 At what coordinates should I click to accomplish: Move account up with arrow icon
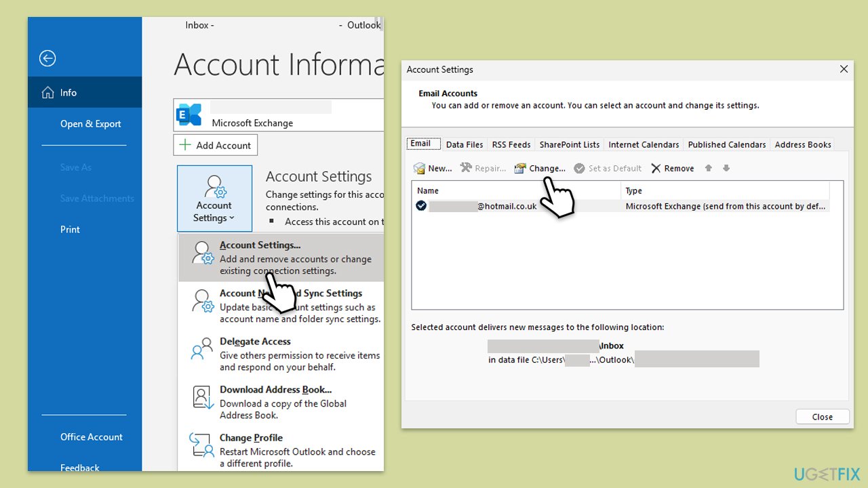709,168
